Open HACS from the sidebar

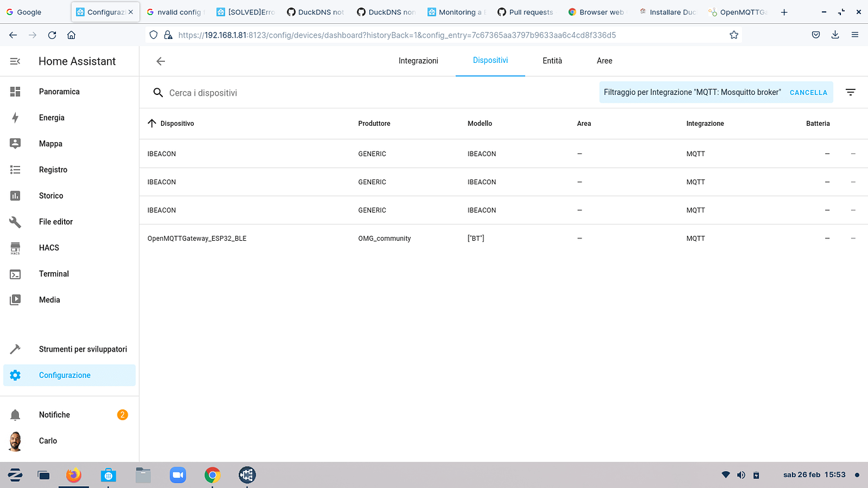[49, 248]
